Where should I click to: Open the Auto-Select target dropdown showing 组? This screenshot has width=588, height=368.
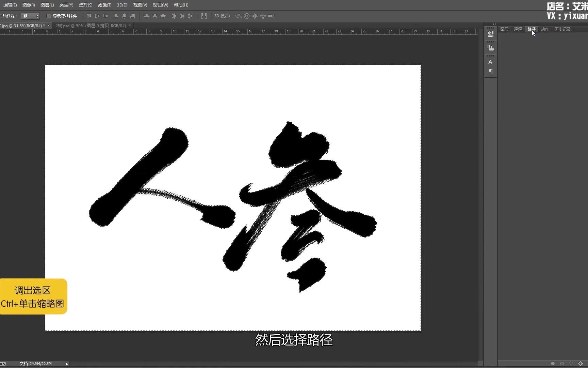[31, 16]
